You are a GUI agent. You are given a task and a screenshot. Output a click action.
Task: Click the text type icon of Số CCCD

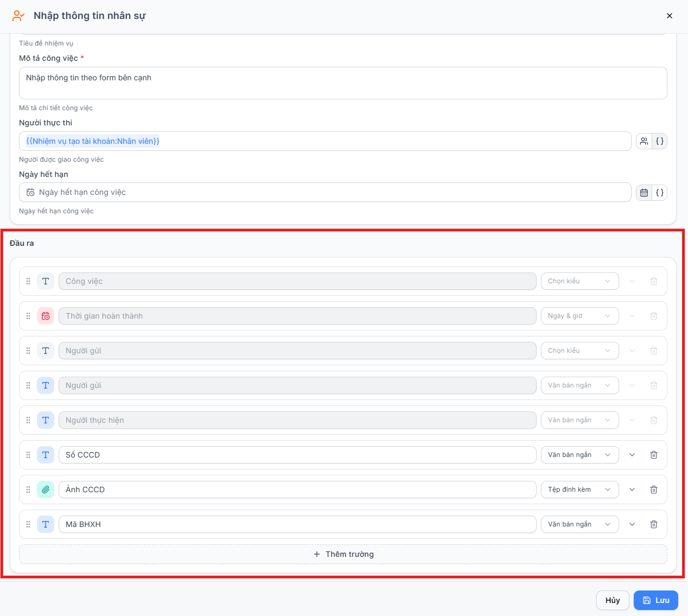pos(46,455)
